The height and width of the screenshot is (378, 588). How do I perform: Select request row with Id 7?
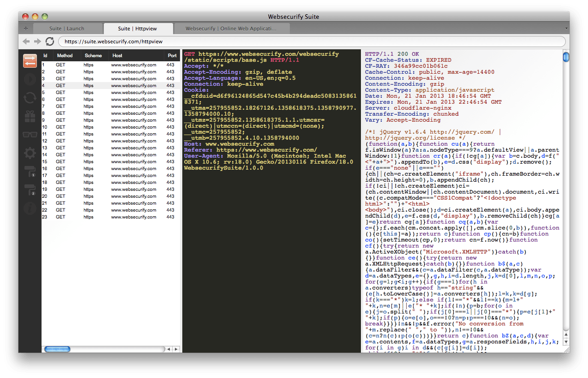[111, 106]
